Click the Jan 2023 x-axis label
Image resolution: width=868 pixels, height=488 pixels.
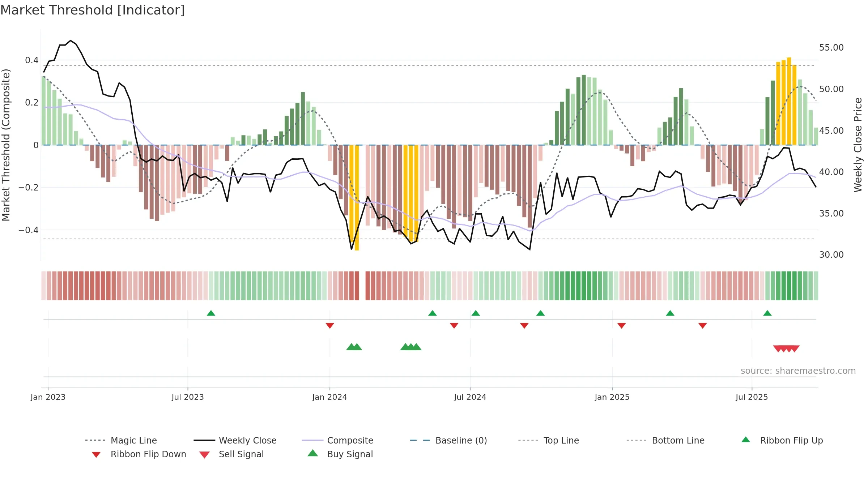[x=48, y=397]
